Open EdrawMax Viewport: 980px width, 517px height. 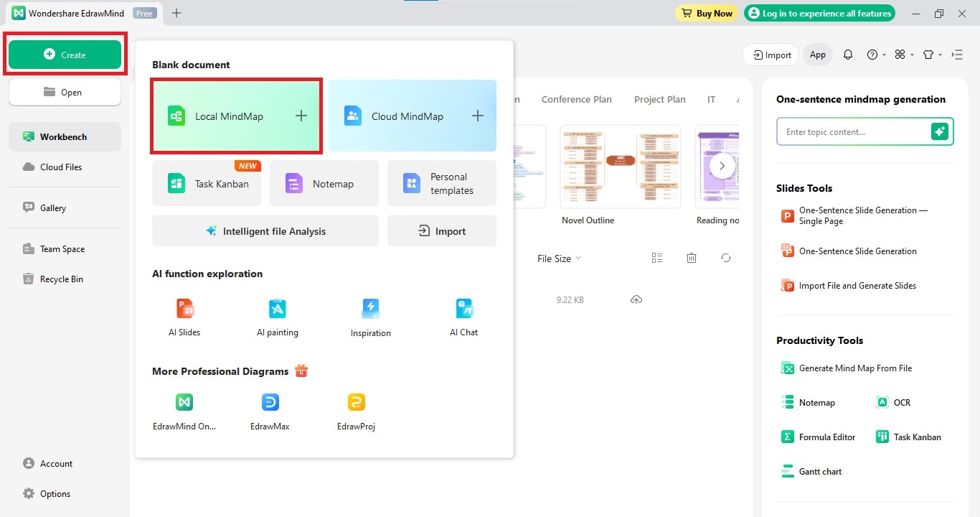coord(270,411)
